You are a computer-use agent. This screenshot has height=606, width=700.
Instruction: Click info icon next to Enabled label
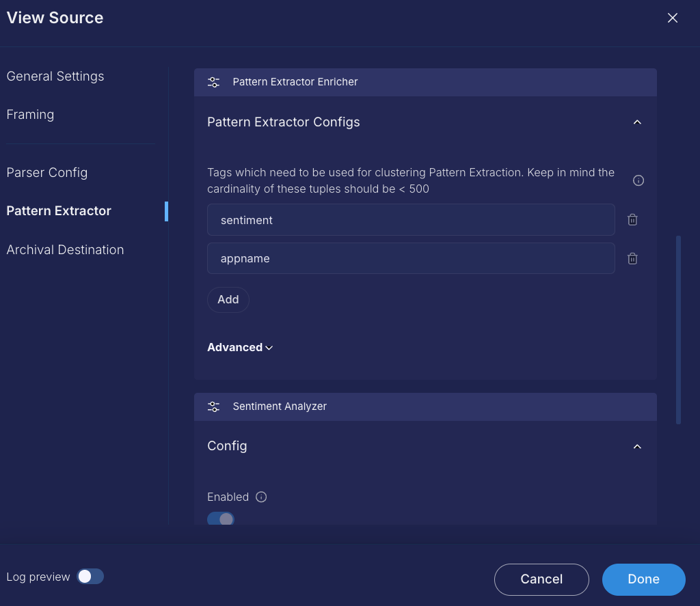tap(261, 497)
